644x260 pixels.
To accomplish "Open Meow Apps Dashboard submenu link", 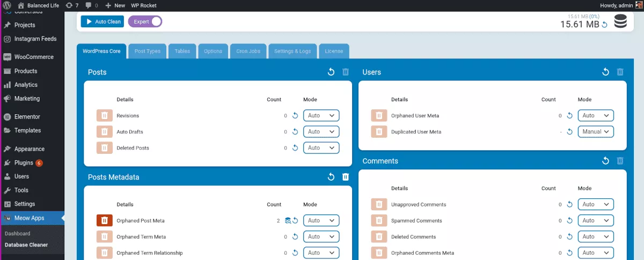I will click(x=18, y=234).
